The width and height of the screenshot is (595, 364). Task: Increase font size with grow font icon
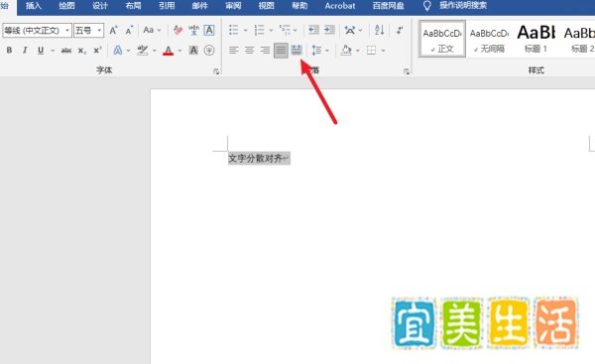tap(113, 30)
